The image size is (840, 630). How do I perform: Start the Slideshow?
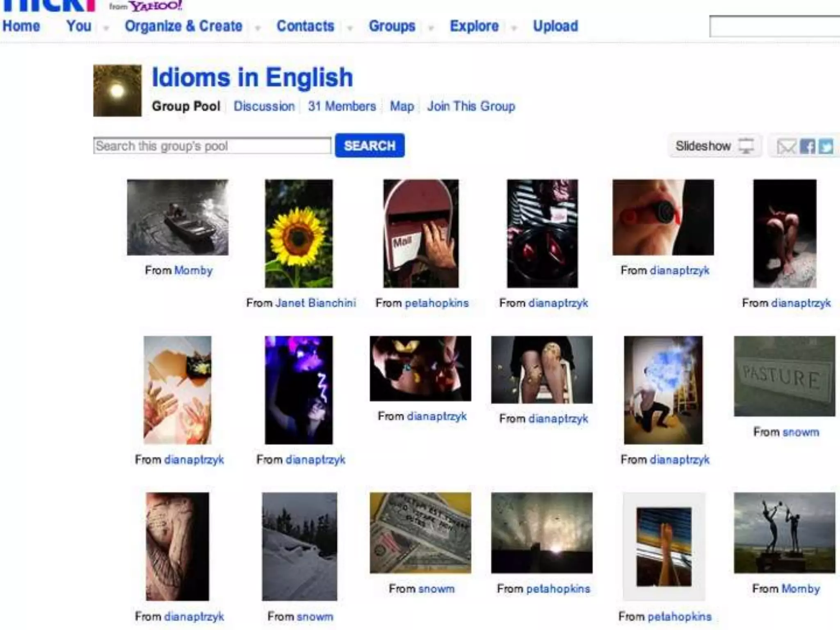[x=714, y=146]
